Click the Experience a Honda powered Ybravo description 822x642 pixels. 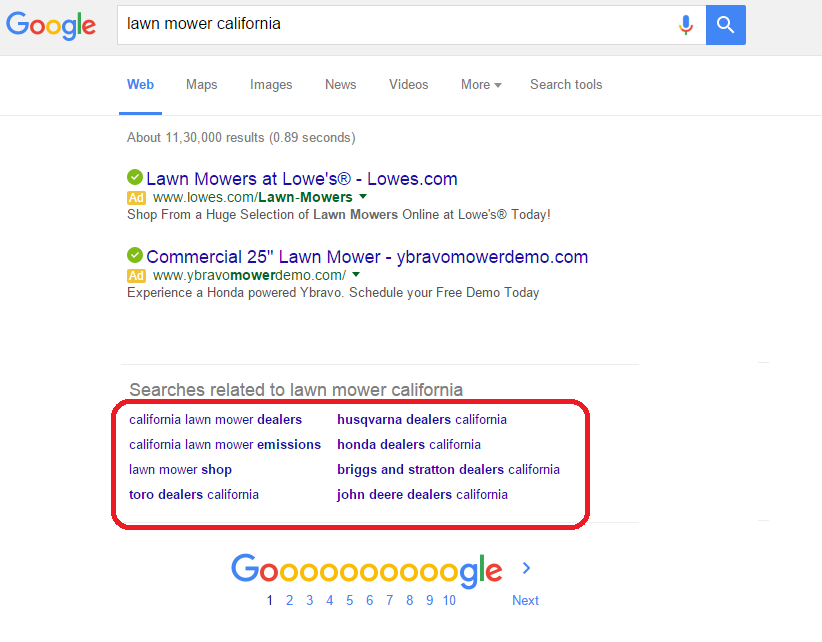pos(333,293)
